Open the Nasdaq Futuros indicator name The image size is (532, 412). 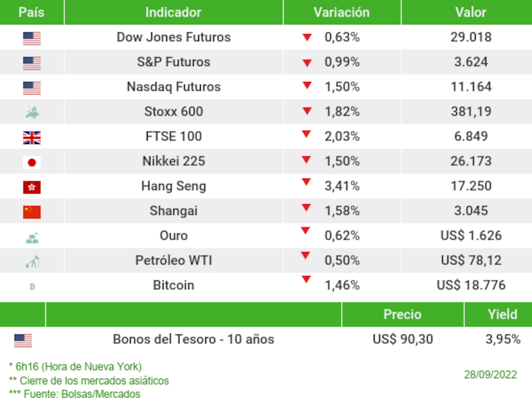[x=173, y=87]
